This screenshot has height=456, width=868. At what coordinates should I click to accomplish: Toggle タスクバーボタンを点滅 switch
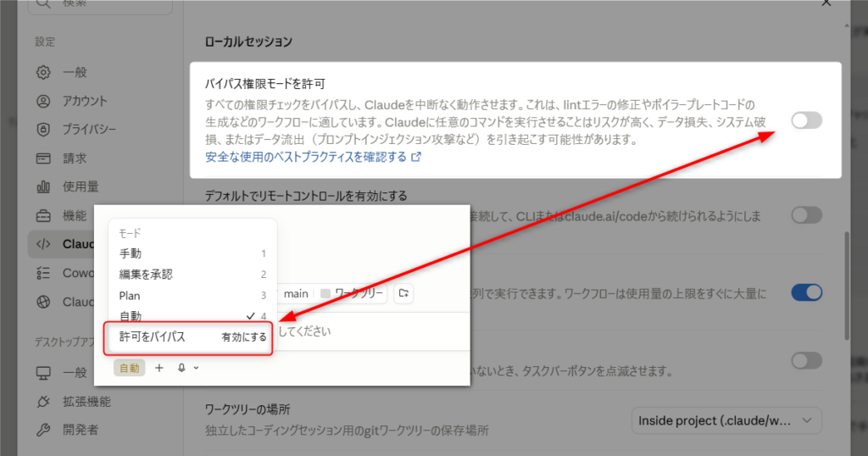tap(807, 361)
